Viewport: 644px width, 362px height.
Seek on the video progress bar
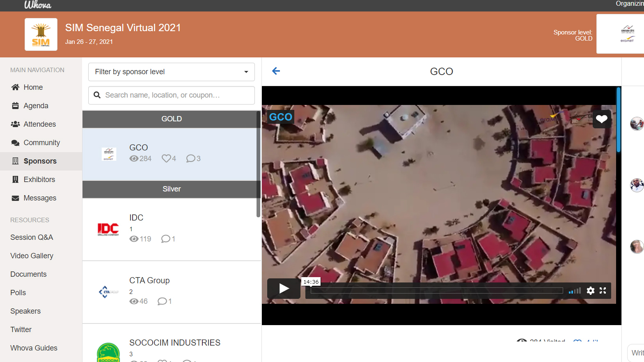436,291
